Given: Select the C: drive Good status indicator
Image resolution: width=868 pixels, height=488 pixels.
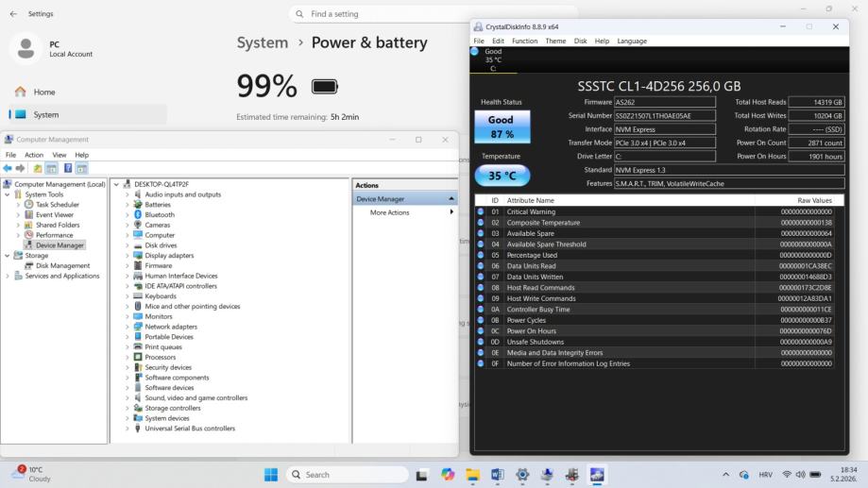Looking at the screenshot, I should [x=493, y=59].
